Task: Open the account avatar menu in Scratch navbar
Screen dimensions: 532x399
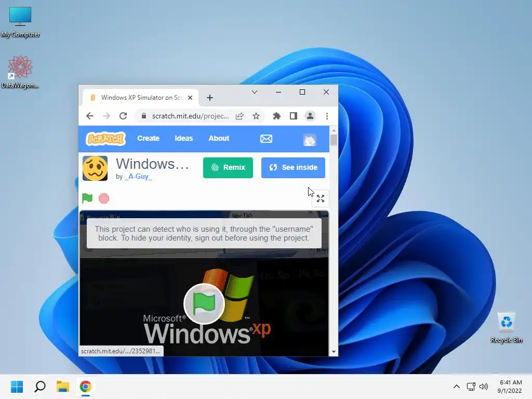Action: [x=310, y=140]
